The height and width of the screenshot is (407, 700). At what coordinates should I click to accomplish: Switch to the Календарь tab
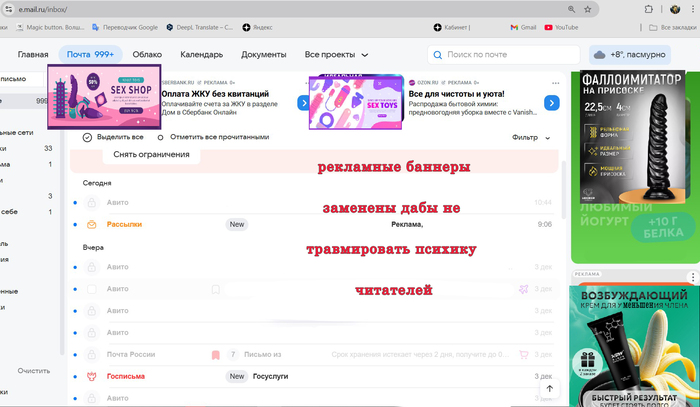[201, 55]
